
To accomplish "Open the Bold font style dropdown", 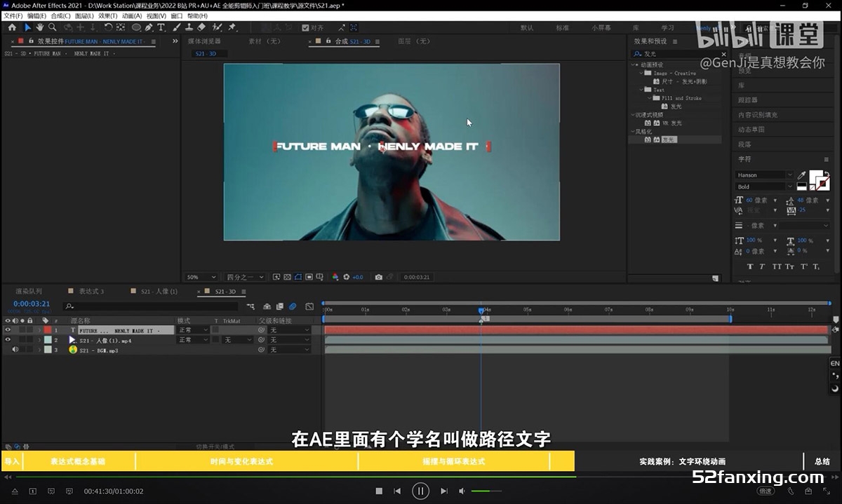I will coord(764,186).
